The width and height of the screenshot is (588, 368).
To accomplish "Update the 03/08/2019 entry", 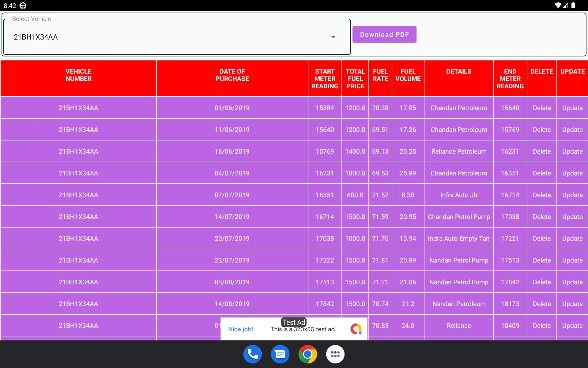I will tap(572, 282).
